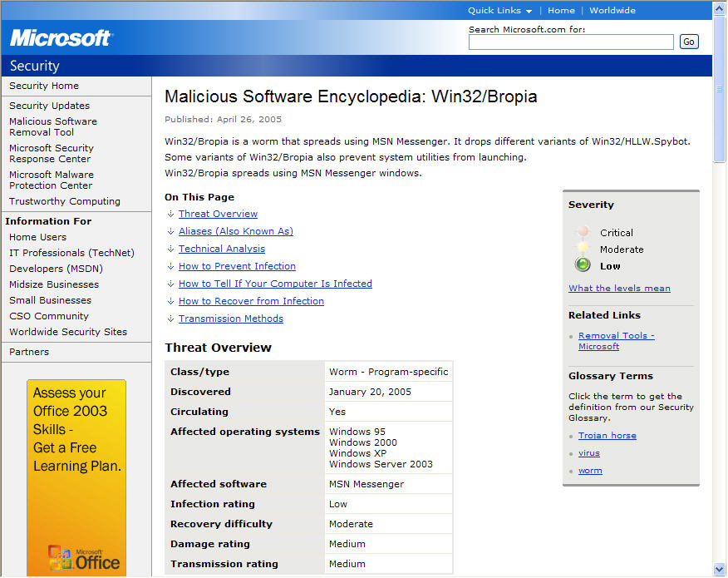Select Developers (MSDN)

pyautogui.click(x=56, y=269)
